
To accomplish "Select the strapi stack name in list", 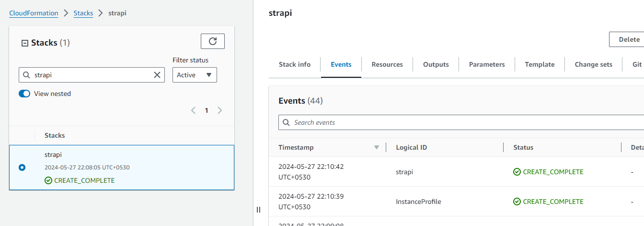I will (x=53, y=155).
